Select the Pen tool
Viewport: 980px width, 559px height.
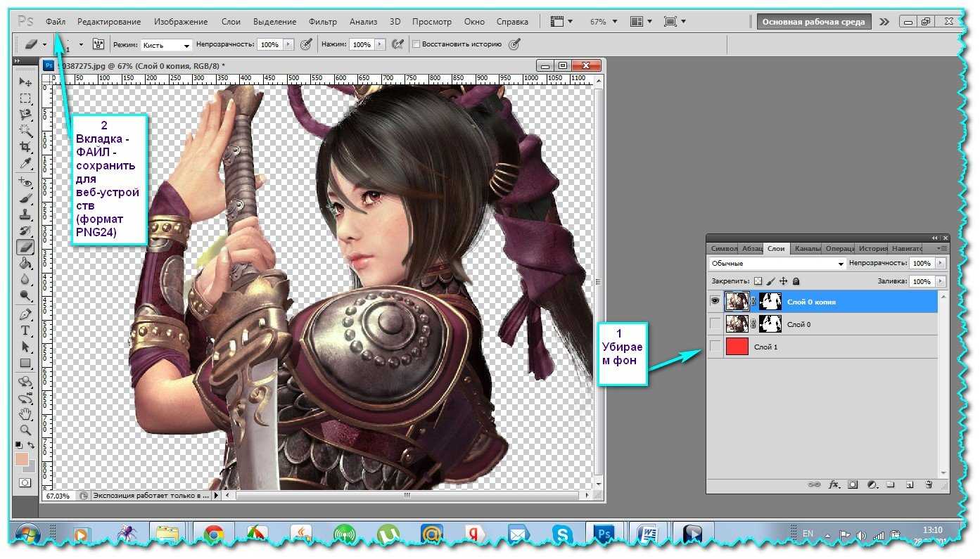[25, 314]
